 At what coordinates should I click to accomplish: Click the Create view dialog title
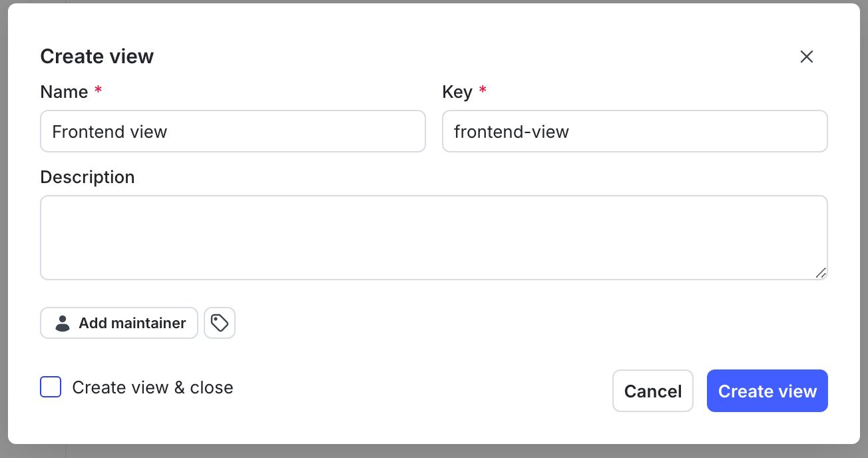coord(97,56)
